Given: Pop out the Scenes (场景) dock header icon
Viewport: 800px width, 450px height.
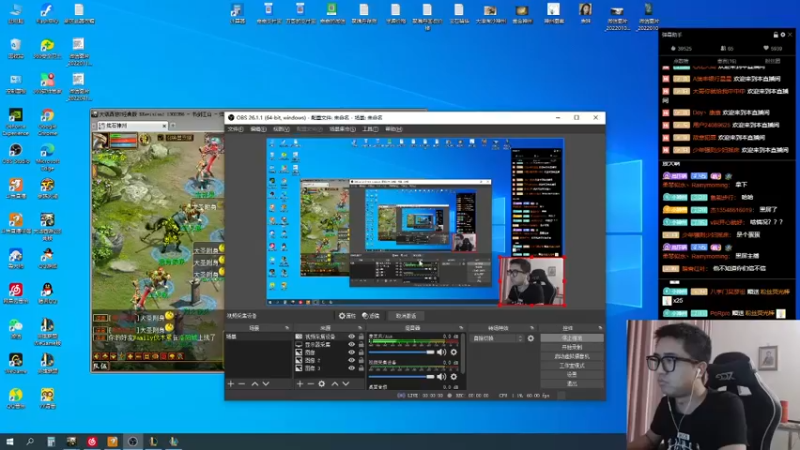Looking at the screenshot, I should coord(287,328).
